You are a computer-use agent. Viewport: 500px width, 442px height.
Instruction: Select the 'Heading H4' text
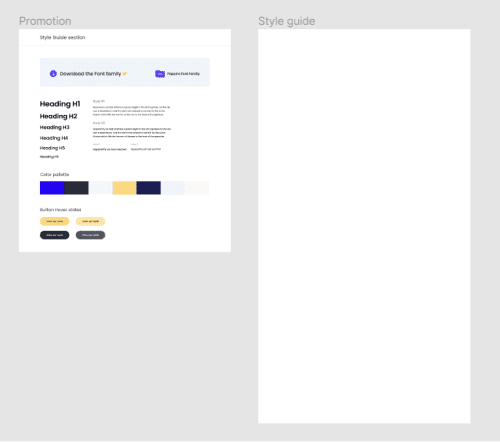[x=54, y=138]
